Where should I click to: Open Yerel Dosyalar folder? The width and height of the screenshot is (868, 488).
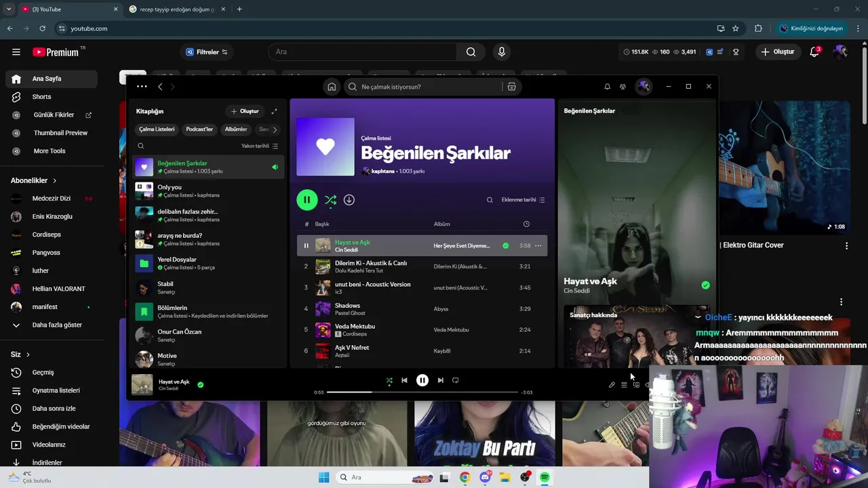209,263
